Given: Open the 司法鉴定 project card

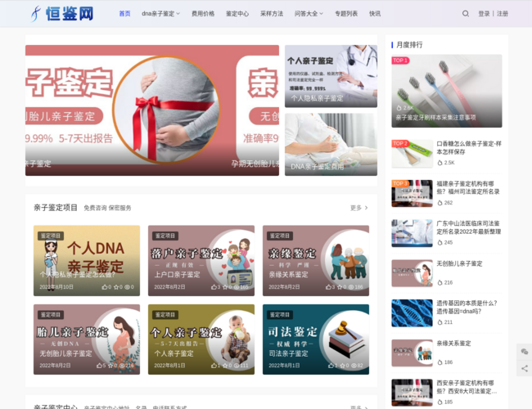Looking at the screenshot, I should 316,339.
